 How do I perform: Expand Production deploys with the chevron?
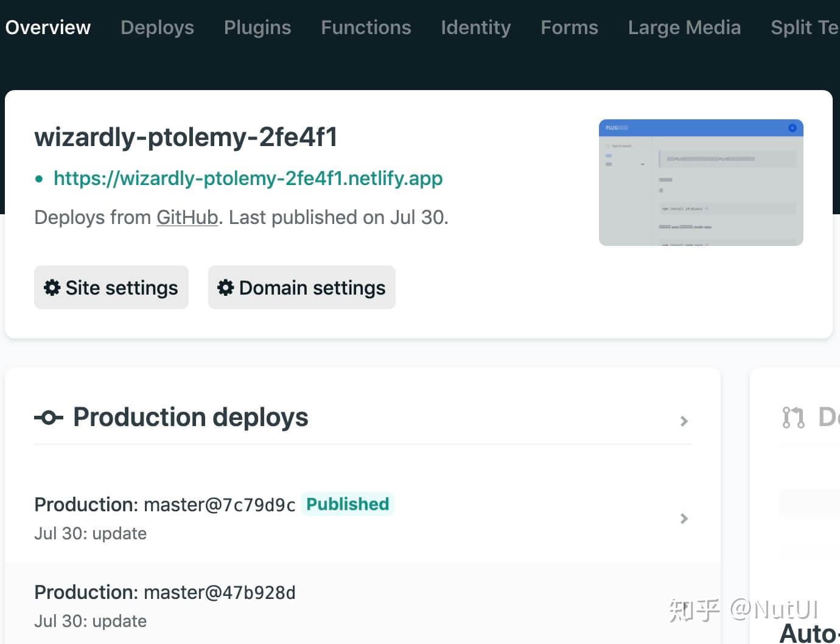point(684,421)
